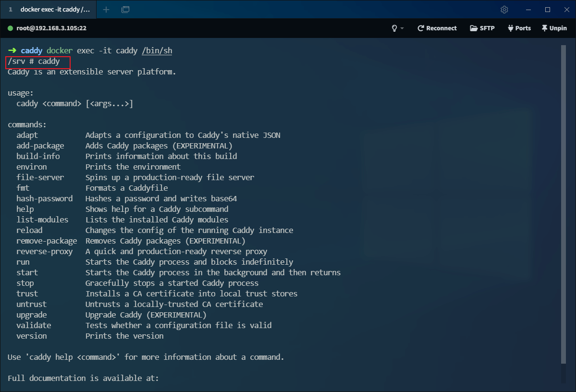Click the /bin/sh underlined path
Image resolution: width=576 pixels, height=392 pixels.
tap(157, 51)
